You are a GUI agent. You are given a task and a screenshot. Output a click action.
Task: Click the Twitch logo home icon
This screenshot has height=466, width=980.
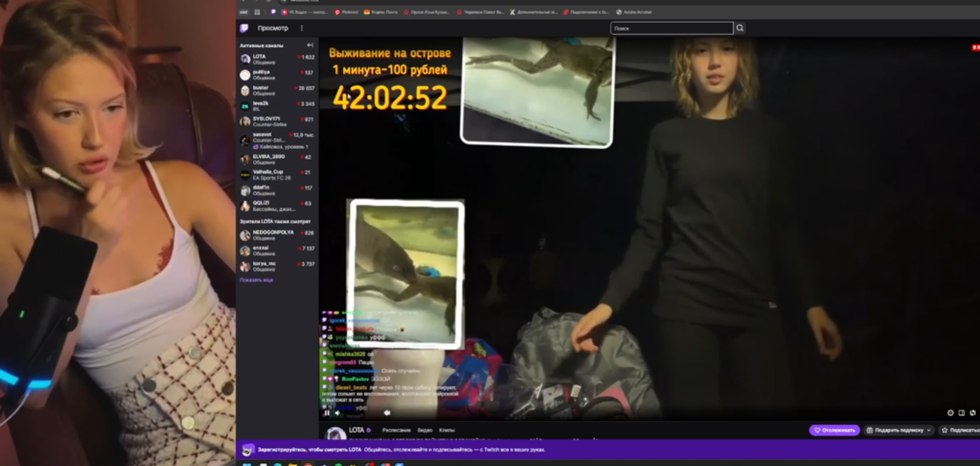coord(244,28)
